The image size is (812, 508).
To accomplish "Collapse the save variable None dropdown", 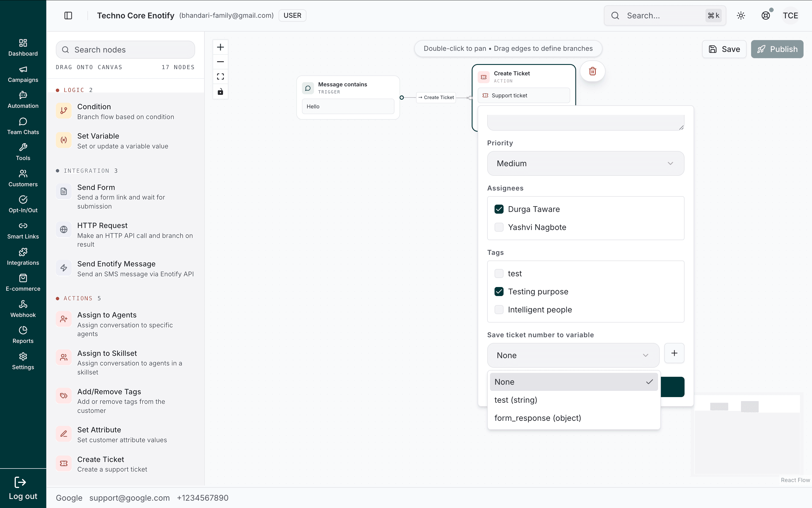I will pos(573,355).
